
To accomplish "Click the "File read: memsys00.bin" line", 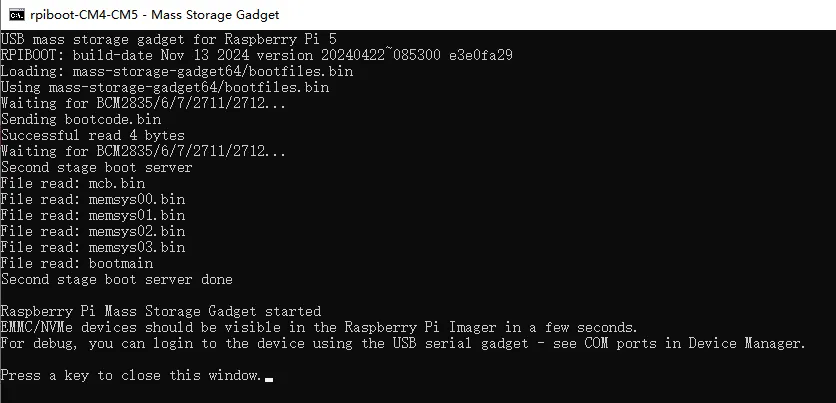I will [93, 199].
